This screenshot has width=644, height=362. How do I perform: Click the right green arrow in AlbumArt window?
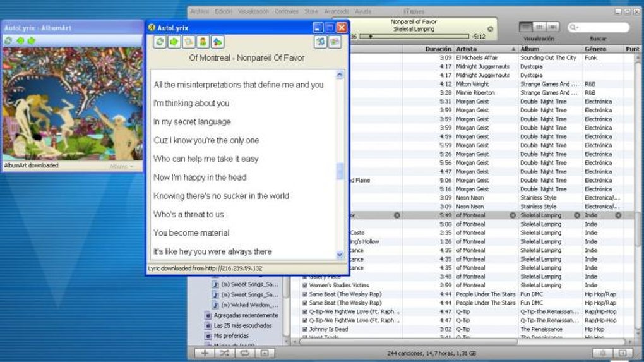[x=31, y=40]
